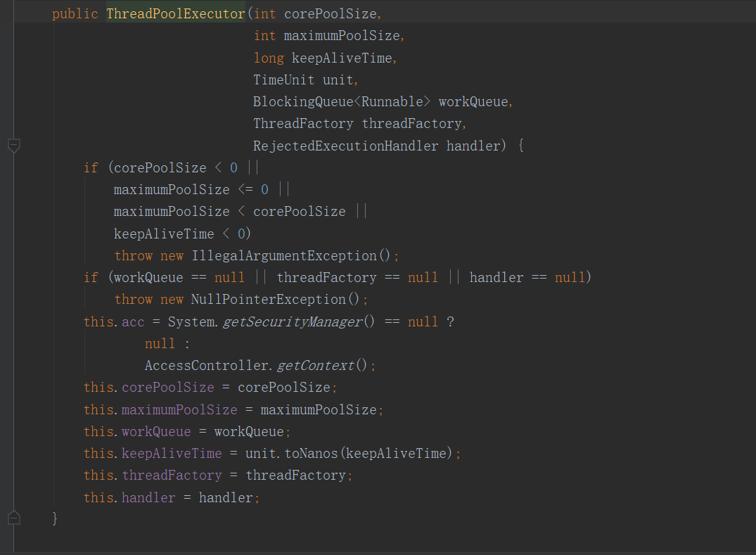Collapse constructor body at top fold marker
This screenshot has width=756, height=555.
(14, 146)
